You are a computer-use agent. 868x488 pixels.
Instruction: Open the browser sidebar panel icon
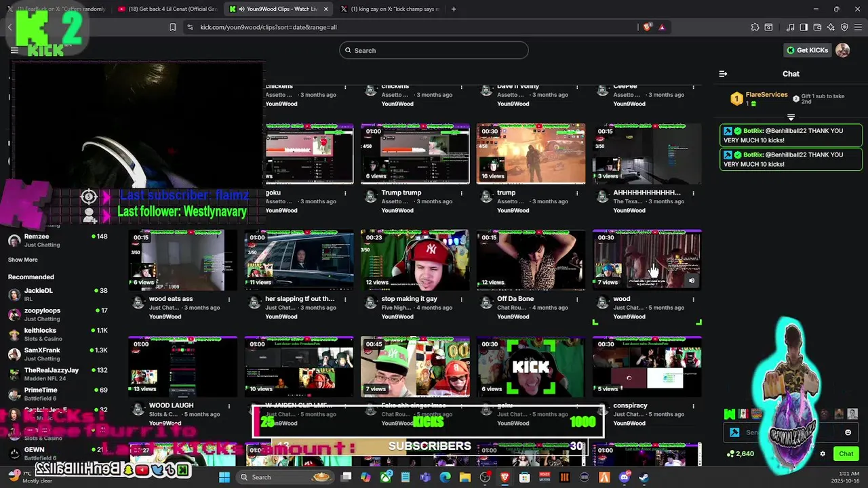804,27
